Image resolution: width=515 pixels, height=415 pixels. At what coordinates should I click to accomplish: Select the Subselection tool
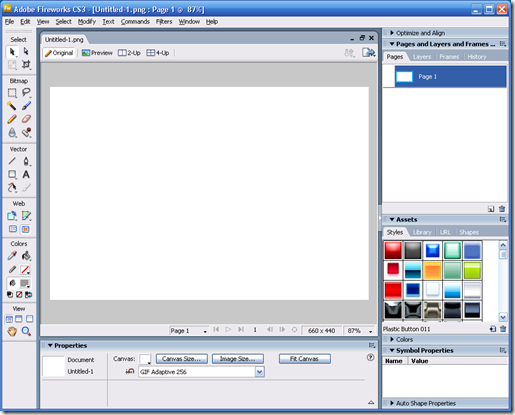pos(26,52)
